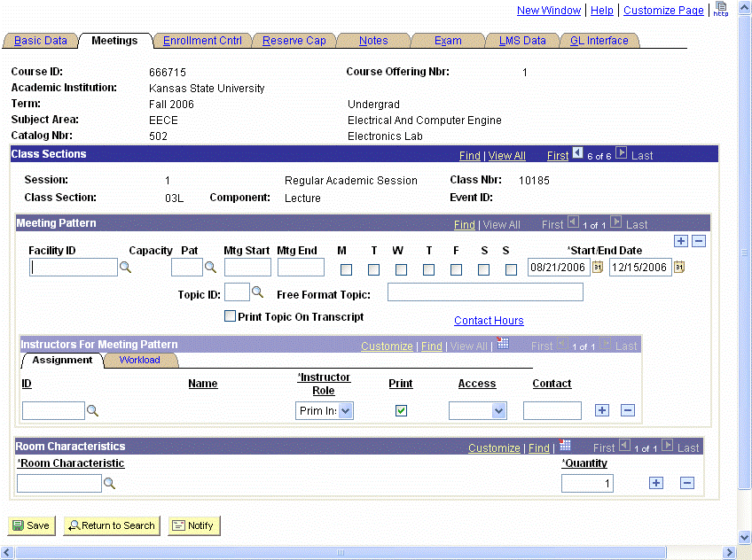
Task: Click the Help link
Action: pyautogui.click(x=602, y=10)
